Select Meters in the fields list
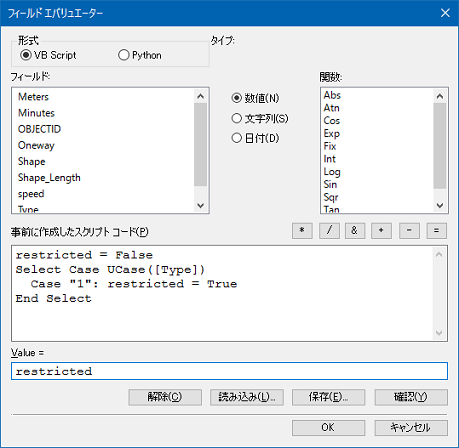The height and width of the screenshot is (448, 459). pos(33,97)
